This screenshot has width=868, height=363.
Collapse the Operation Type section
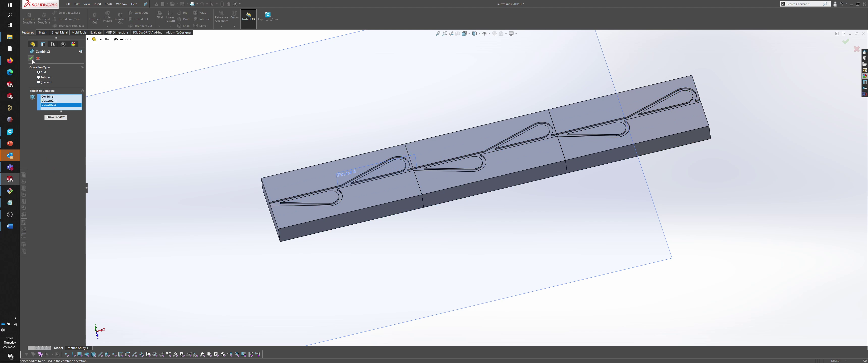tap(82, 67)
